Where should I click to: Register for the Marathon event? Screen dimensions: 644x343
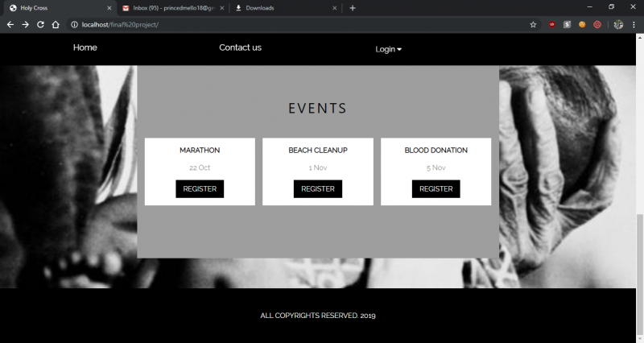pos(200,189)
